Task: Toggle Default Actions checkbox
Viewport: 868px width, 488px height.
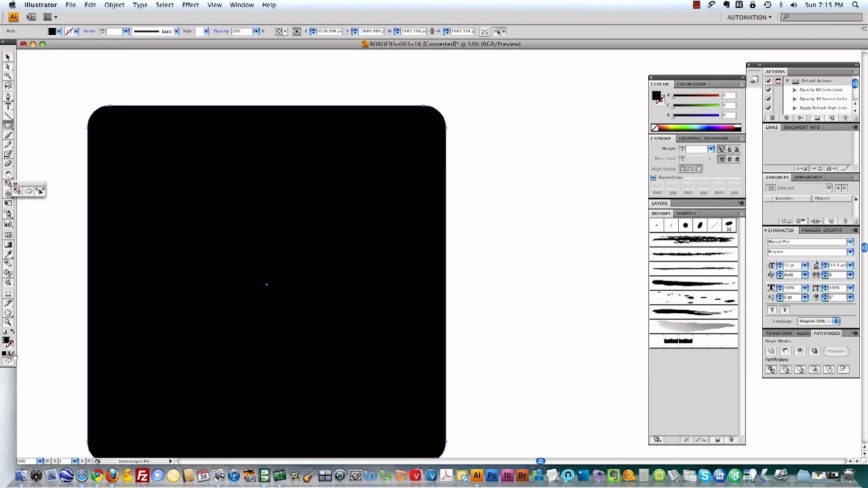Action: click(768, 81)
